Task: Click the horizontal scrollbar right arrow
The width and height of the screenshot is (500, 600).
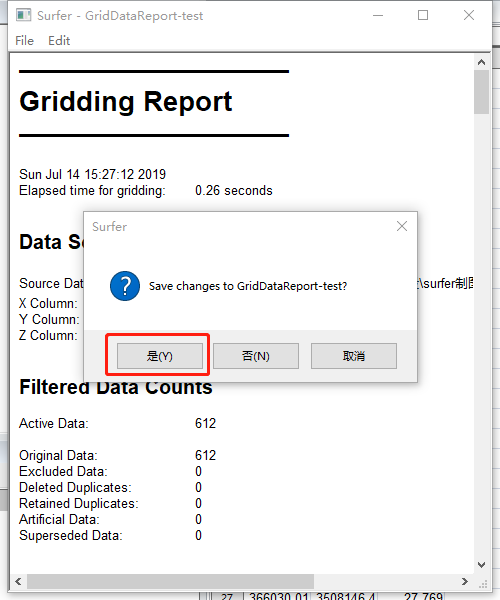Action: pyautogui.click(x=465, y=581)
